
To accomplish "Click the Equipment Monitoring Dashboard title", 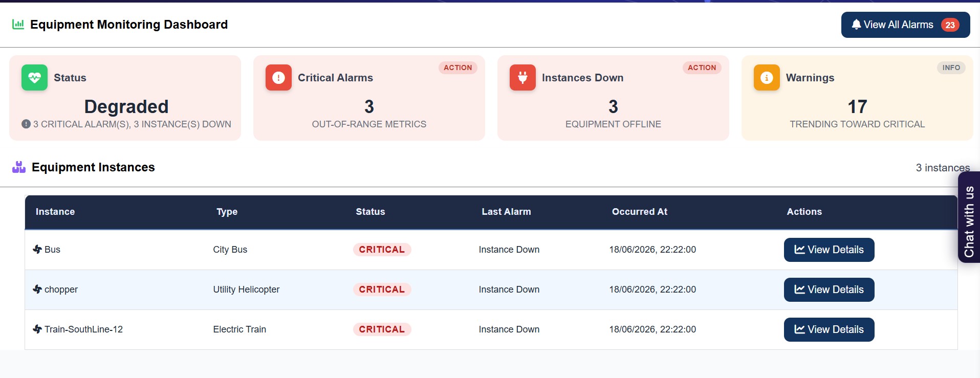I will [129, 25].
